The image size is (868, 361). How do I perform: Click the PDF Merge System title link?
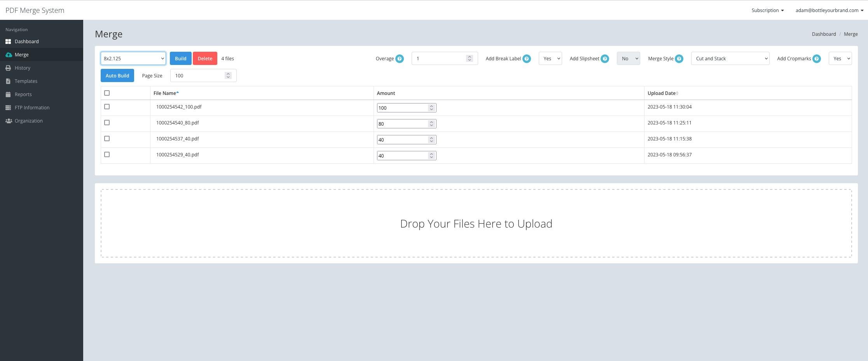(35, 11)
